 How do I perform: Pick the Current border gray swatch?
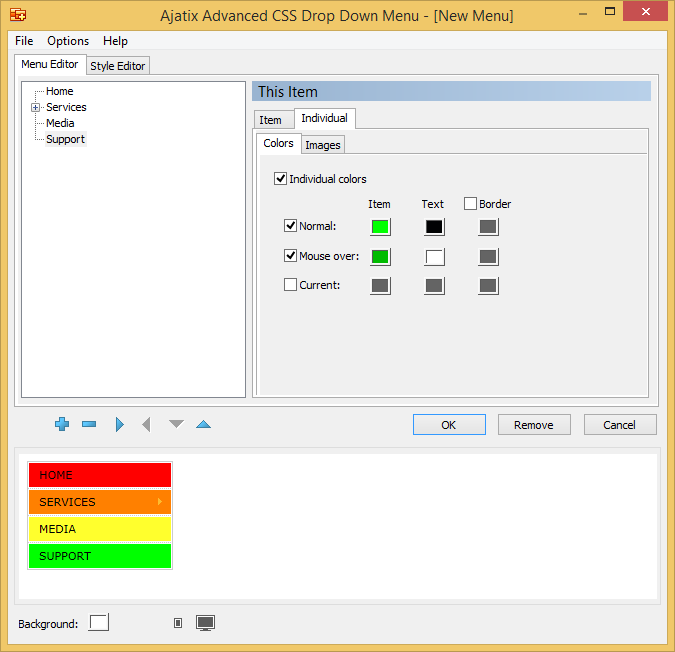[x=488, y=286]
